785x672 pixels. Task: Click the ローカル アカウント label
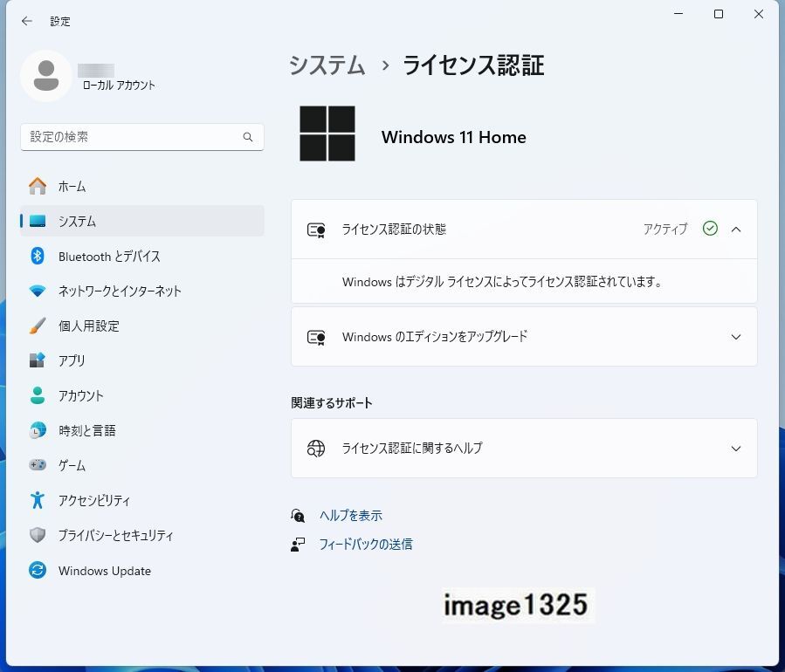click(119, 85)
